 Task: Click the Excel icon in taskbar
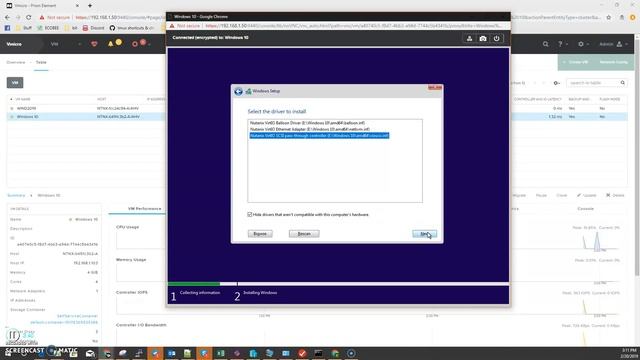click(x=220, y=353)
